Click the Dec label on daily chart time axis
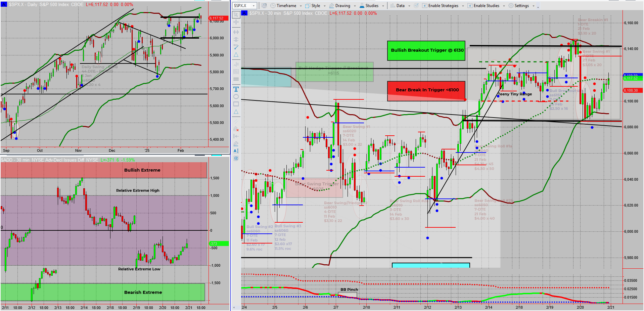644x311 pixels. [x=112, y=150]
